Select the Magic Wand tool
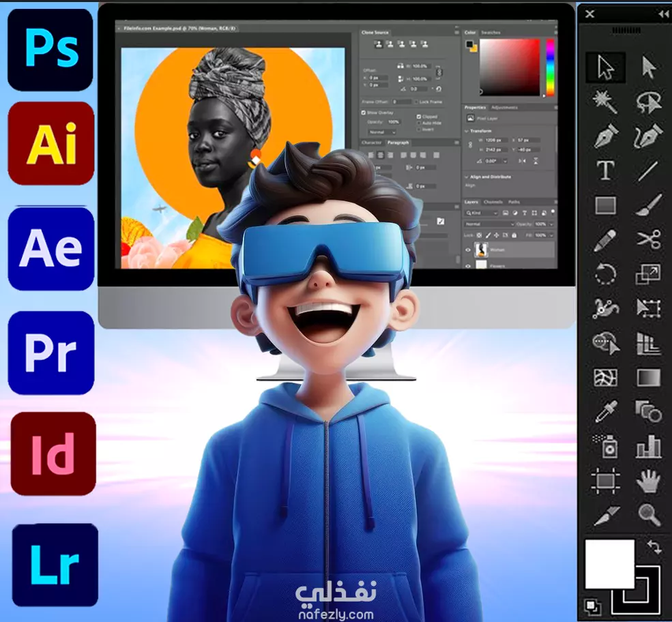Viewport: 672px width, 622px height. (605, 102)
